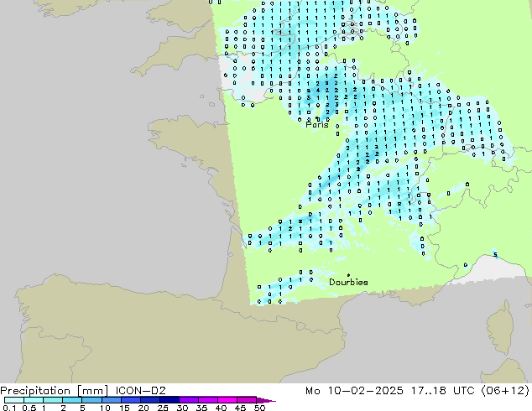Pick the legend swatch between 30 and 35

pyautogui.click(x=189, y=400)
